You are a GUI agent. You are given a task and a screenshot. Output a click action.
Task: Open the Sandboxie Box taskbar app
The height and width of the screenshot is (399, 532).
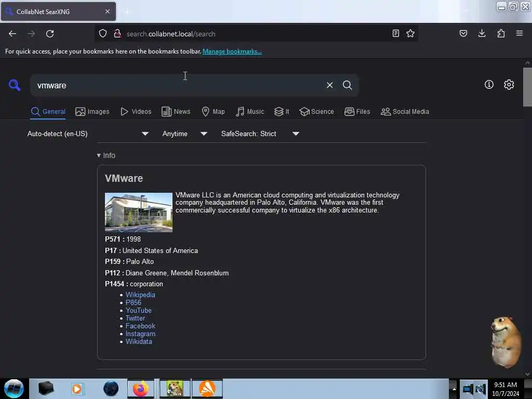pos(175,389)
